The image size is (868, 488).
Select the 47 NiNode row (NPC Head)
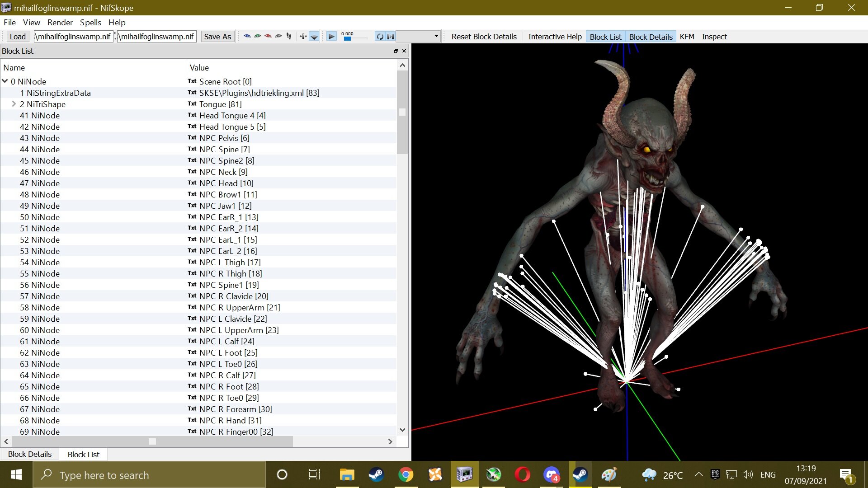click(198, 183)
